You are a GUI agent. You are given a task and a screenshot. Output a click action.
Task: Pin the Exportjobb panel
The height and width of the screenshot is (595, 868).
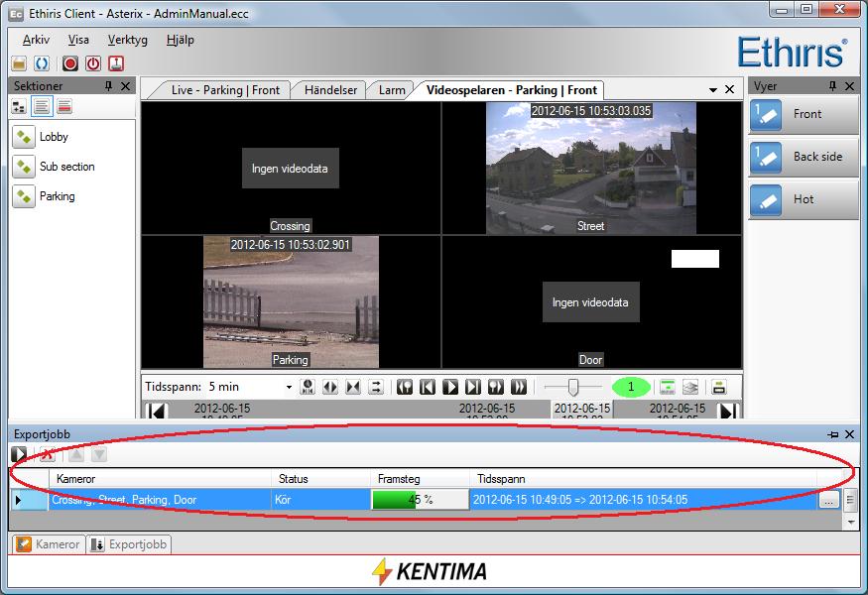[x=833, y=434]
